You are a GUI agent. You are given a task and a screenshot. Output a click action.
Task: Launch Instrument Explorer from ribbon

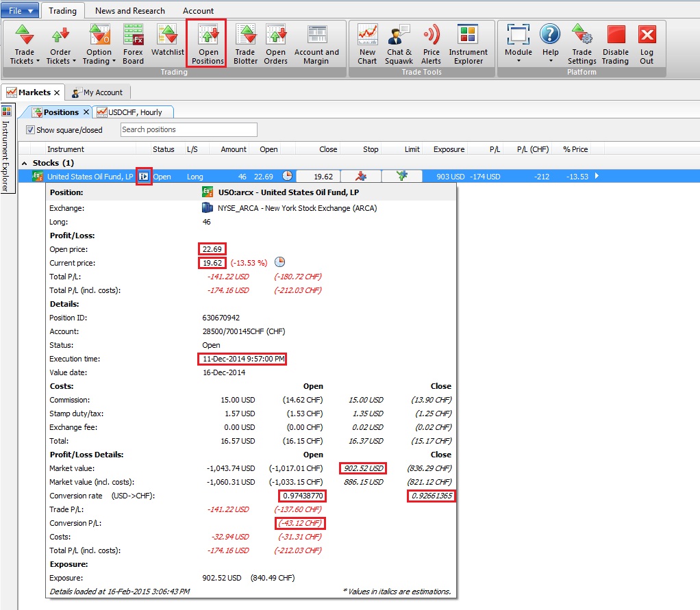click(x=468, y=45)
